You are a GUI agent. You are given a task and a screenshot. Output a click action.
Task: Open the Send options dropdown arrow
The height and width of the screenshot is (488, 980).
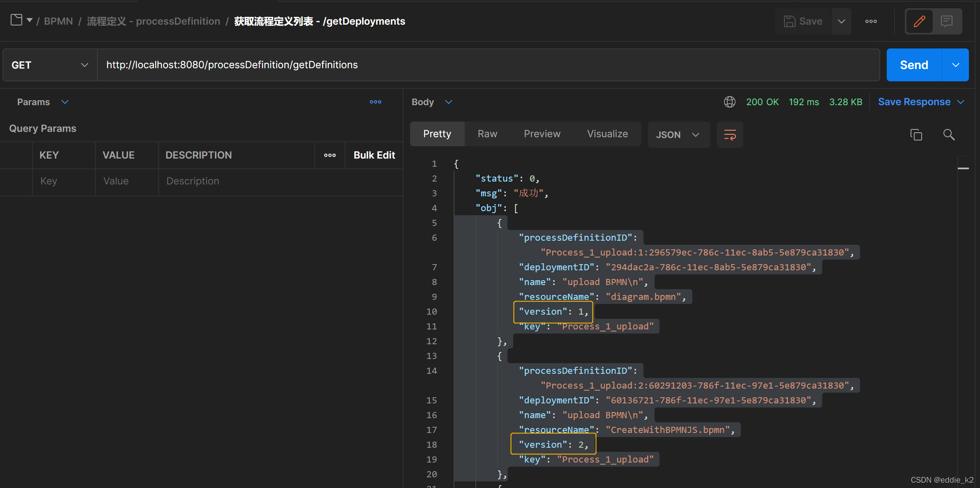click(x=956, y=65)
